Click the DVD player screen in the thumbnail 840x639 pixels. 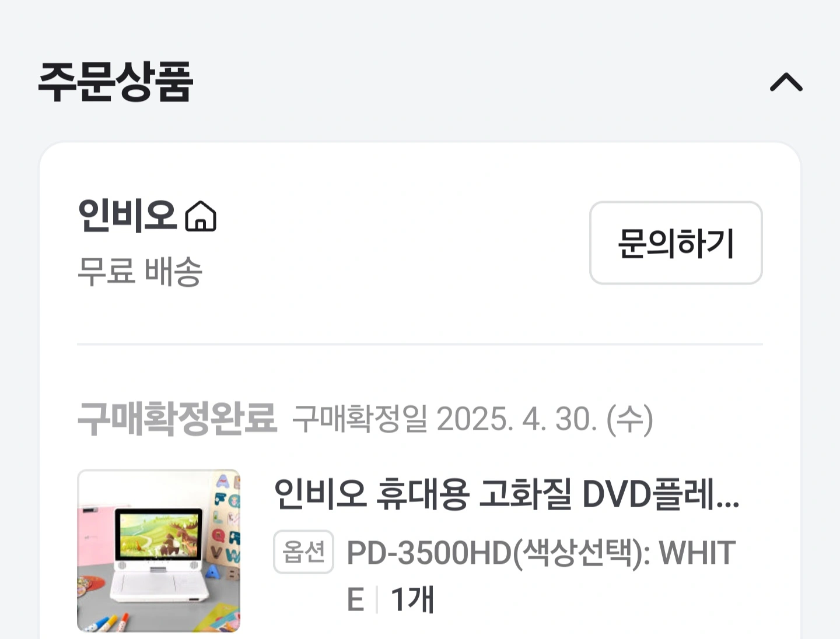(159, 535)
